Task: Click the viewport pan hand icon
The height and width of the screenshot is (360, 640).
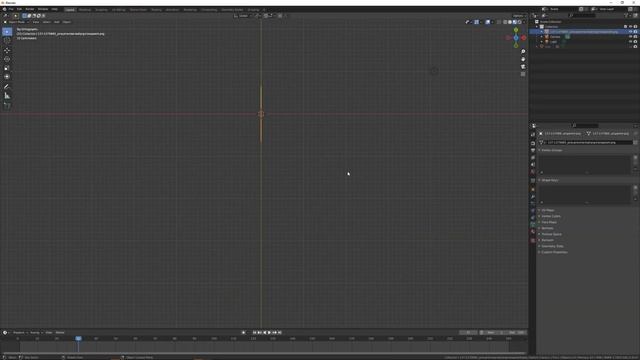Action: click(523, 59)
